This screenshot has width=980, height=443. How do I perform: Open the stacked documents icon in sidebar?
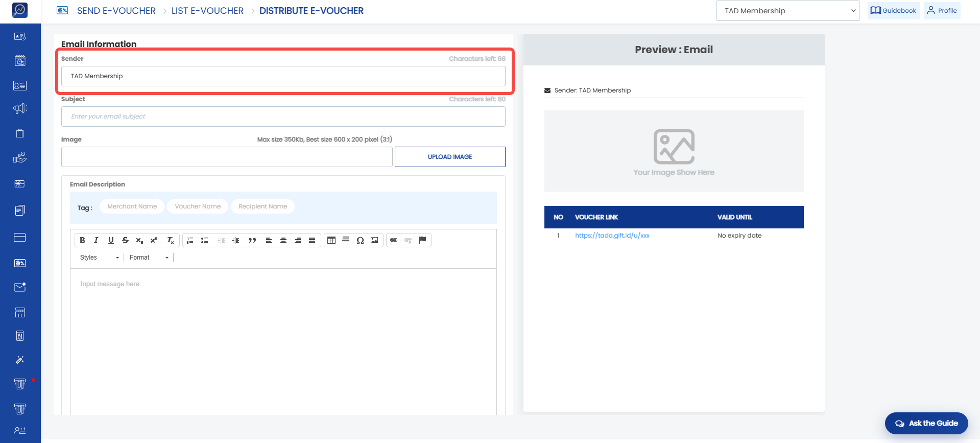[20, 210]
